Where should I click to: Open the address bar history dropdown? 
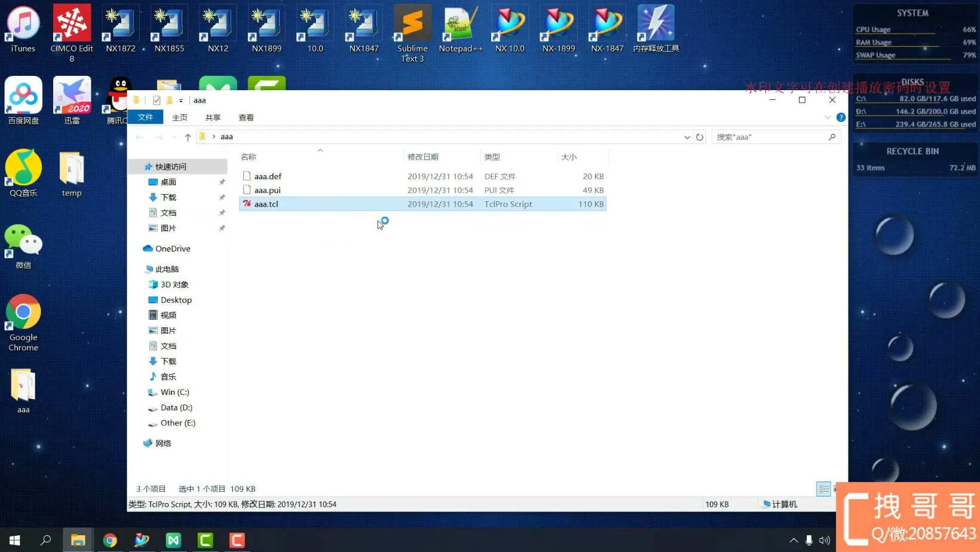[x=687, y=137]
